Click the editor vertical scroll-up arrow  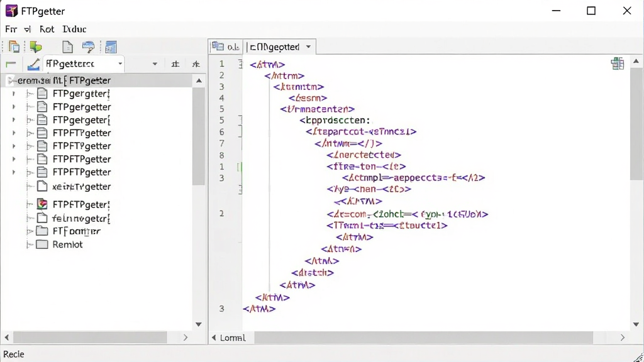(x=636, y=61)
